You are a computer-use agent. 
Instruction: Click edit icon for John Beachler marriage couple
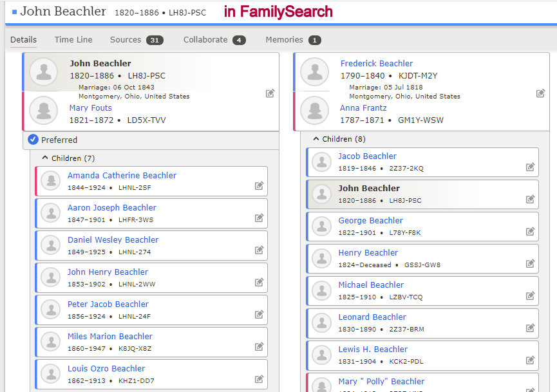[x=270, y=93]
